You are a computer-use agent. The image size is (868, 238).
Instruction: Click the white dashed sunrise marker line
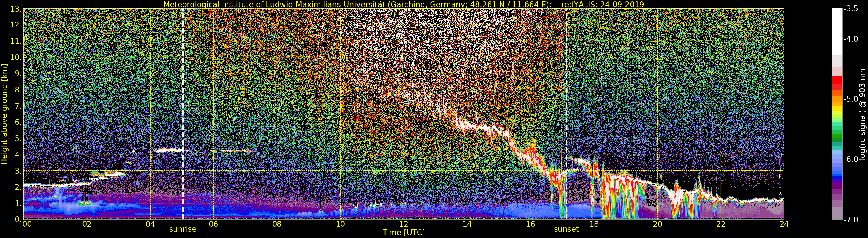(x=183, y=114)
